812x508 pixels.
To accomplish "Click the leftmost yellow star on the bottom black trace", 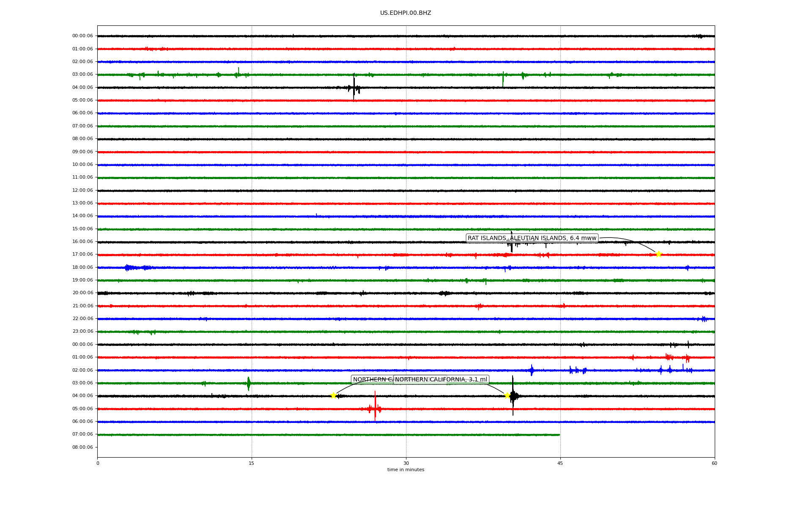I will [x=333, y=395].
